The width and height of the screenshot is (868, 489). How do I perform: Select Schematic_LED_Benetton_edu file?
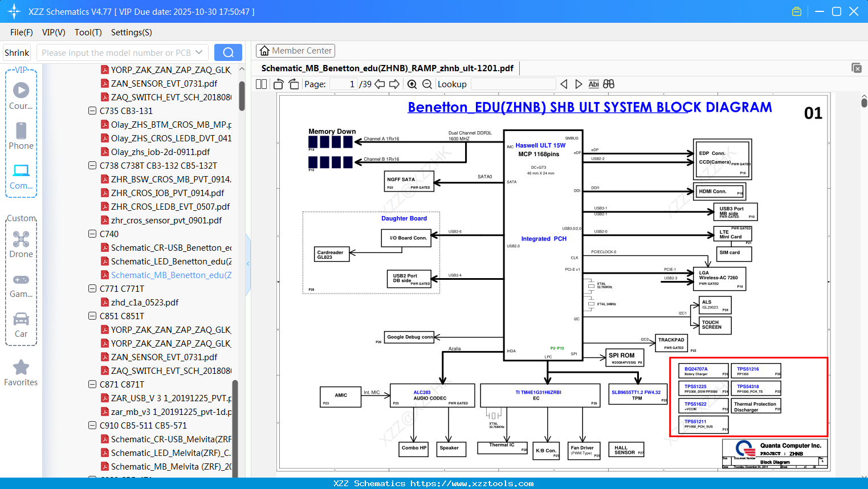coord(171,261)
